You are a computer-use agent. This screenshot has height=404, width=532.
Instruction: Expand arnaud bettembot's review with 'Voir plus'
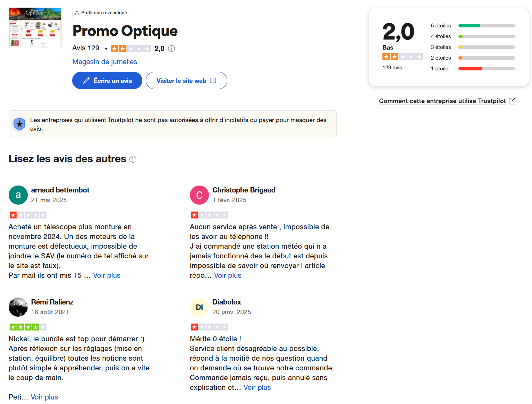[x=107, y=275]
